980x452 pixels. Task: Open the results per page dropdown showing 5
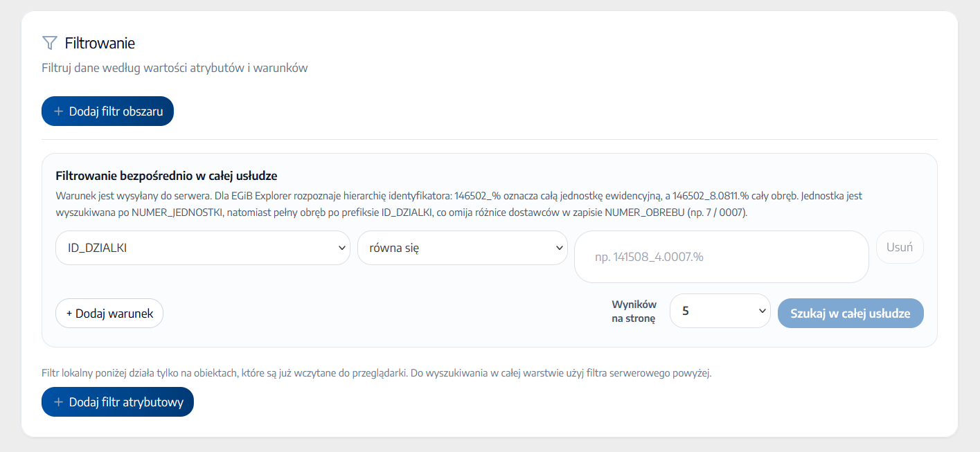(x=720, y=311)
